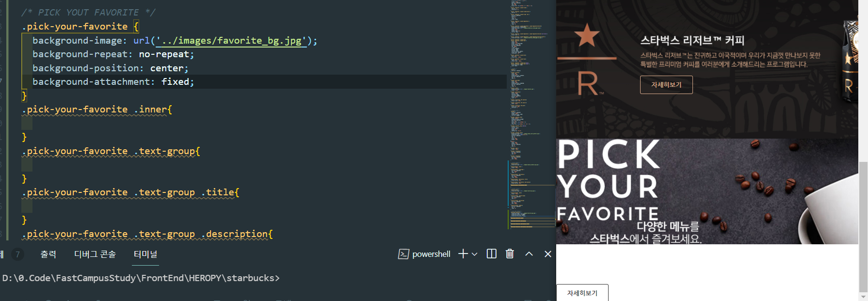Place cursor on background-repeat: no-repeat; line
Screen dimensions: 868x301
113,54
